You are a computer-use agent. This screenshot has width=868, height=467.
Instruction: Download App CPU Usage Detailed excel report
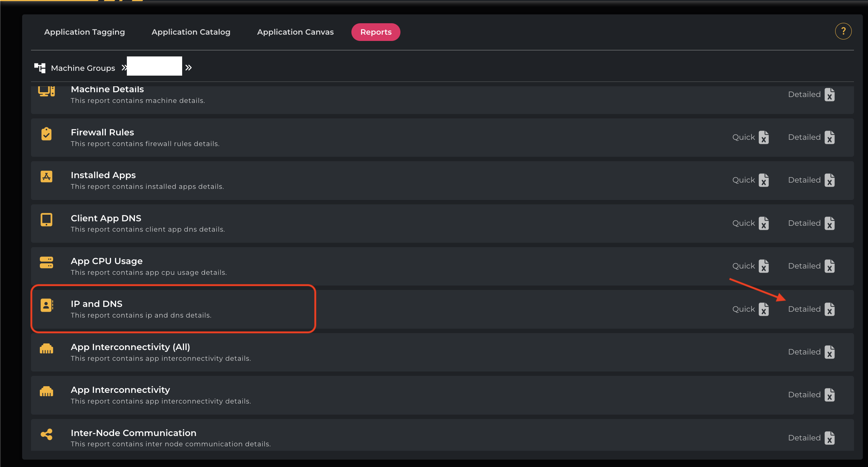829,266
